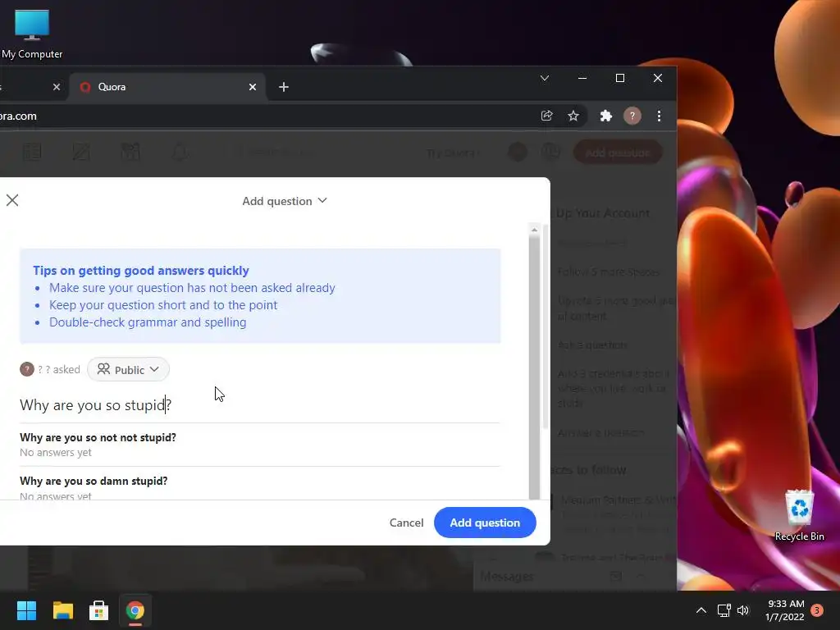The height and width of the screenshot is (630, 840).
Task: Select My Computer desktop icon
Action: (x=32, y=34)
